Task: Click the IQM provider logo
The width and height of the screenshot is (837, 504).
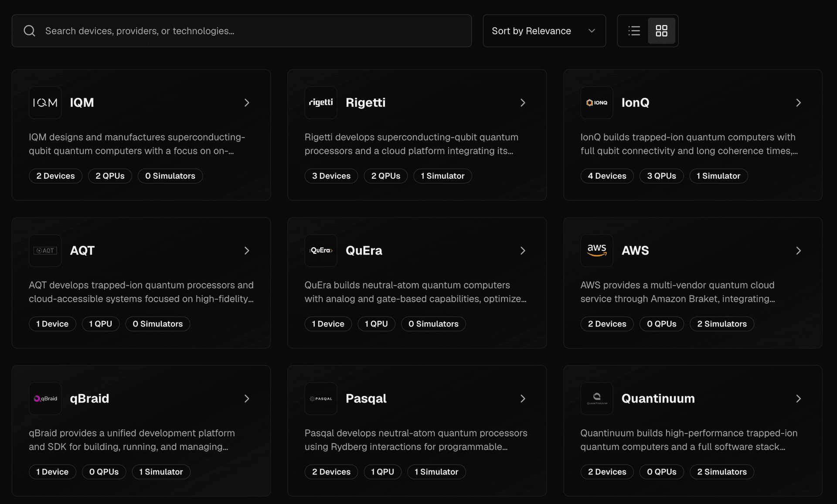Action: (x=45, y=102)
